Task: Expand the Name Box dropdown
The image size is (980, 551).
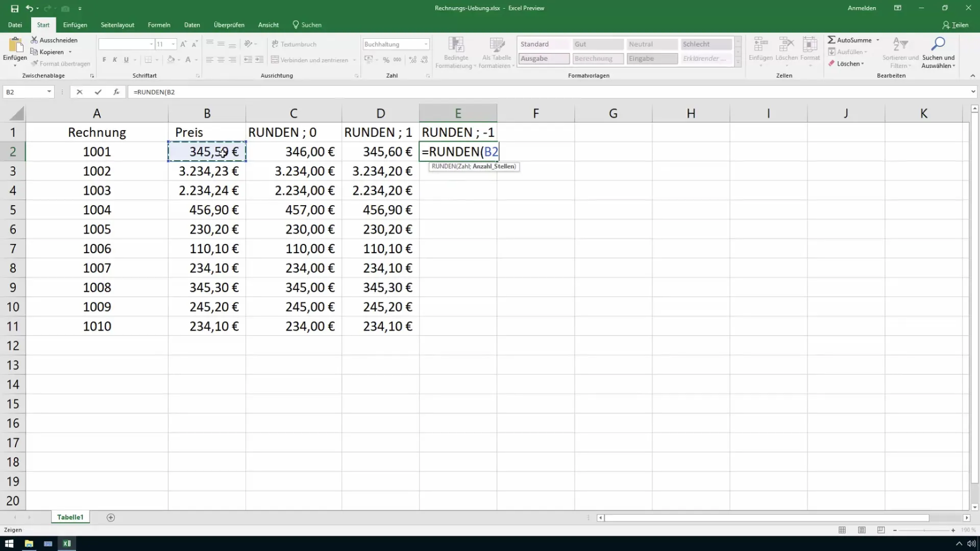Action: pos(49,92)
